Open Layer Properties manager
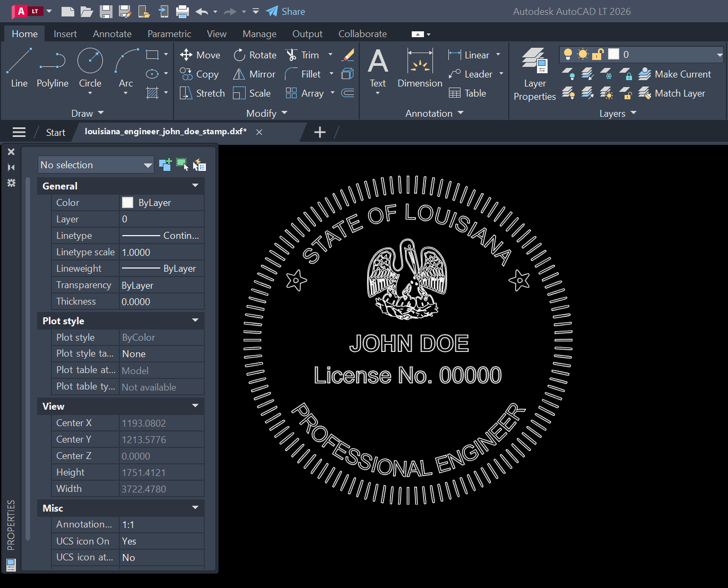728x588 pixels. point(534,74)
